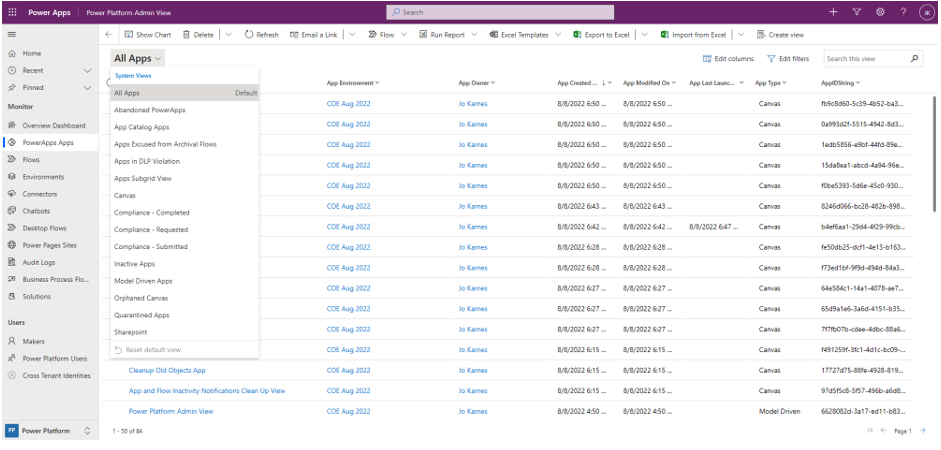Go back using the arrow icon
This screenshot has height=450, width=941.
(109, 34)
